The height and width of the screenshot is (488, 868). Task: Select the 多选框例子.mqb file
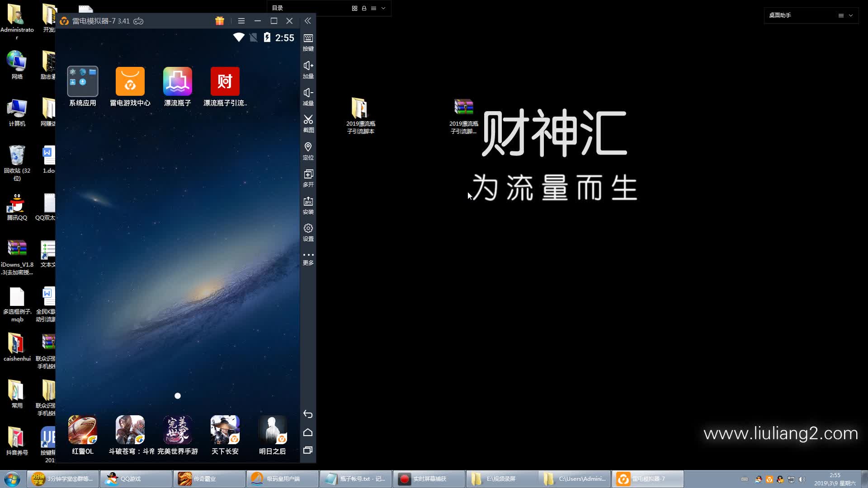[17, 305]
